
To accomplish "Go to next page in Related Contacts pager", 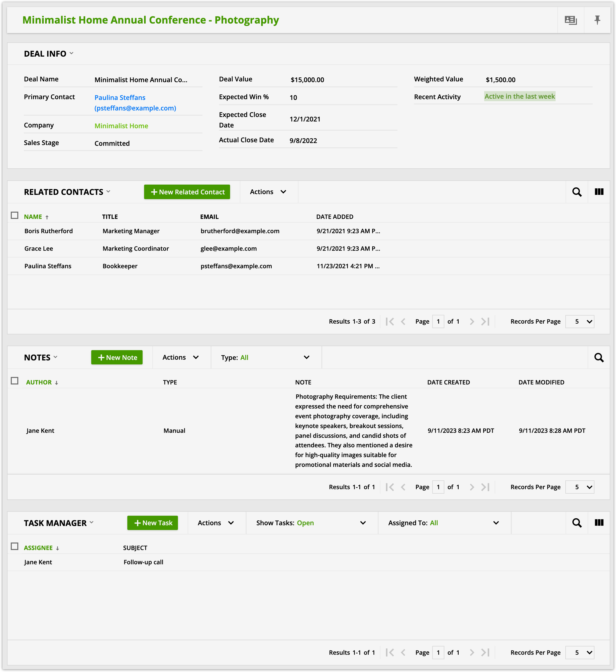I will pos(472,321).
